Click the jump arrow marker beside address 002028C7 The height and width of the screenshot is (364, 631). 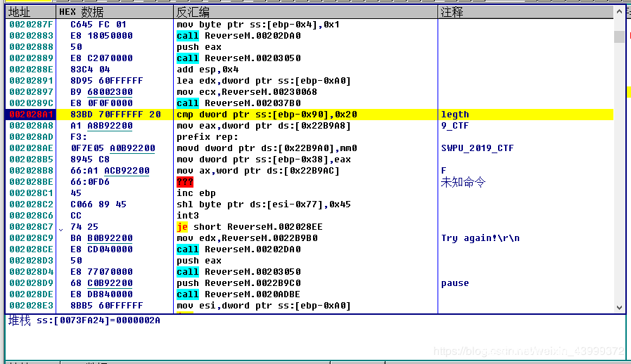60,228
